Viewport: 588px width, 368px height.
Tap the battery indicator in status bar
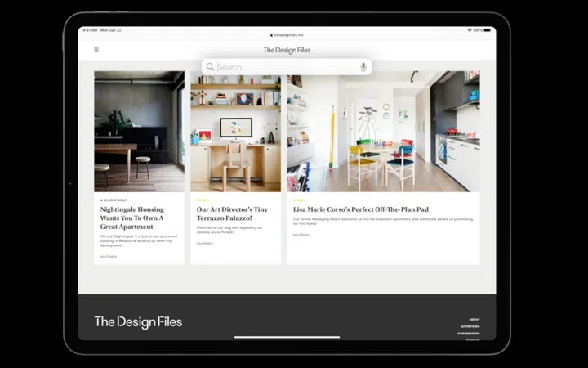488,30
